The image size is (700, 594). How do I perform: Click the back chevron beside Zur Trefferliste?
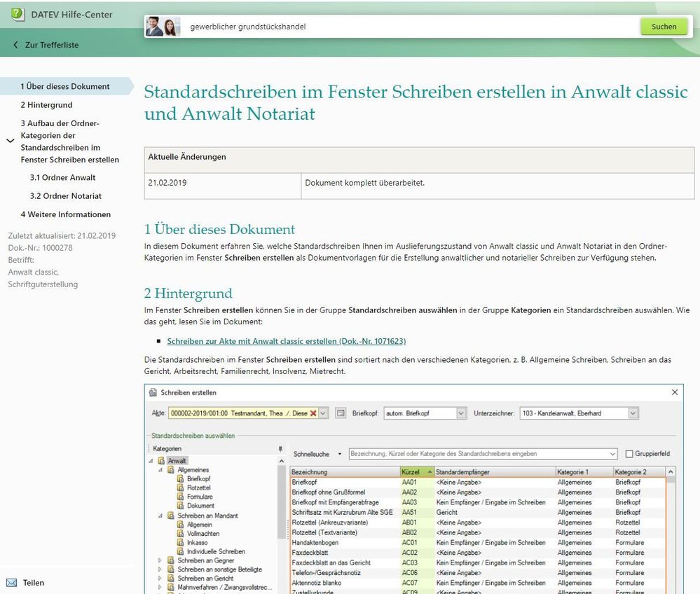tap(15, 45)
